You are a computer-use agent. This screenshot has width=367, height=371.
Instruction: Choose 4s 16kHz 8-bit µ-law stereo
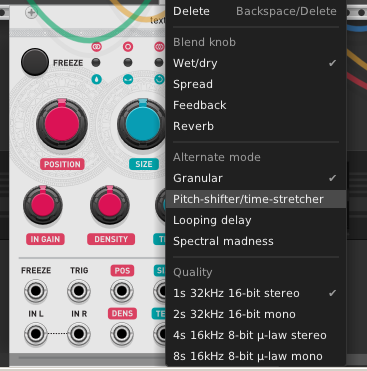tap(256, 335)
